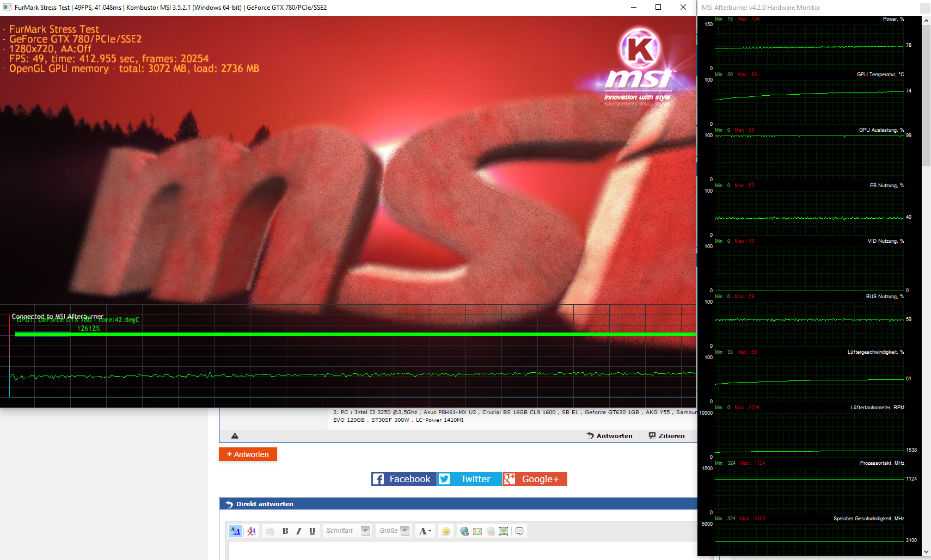Viewport: 931px width, 560px height.
Task: Click the insert image icon
Action: [x=504, y=531]
